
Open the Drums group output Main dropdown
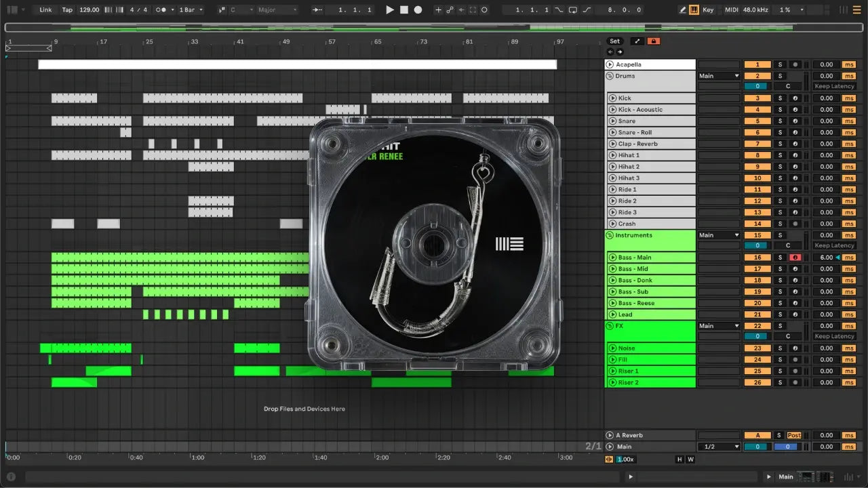(718, 76)
